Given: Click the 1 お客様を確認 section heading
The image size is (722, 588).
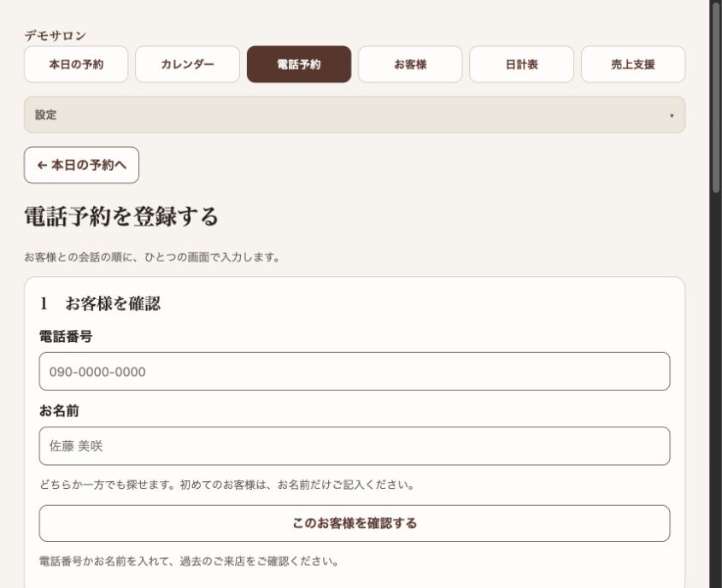Looking at the screenshot, I should (100, 303).
